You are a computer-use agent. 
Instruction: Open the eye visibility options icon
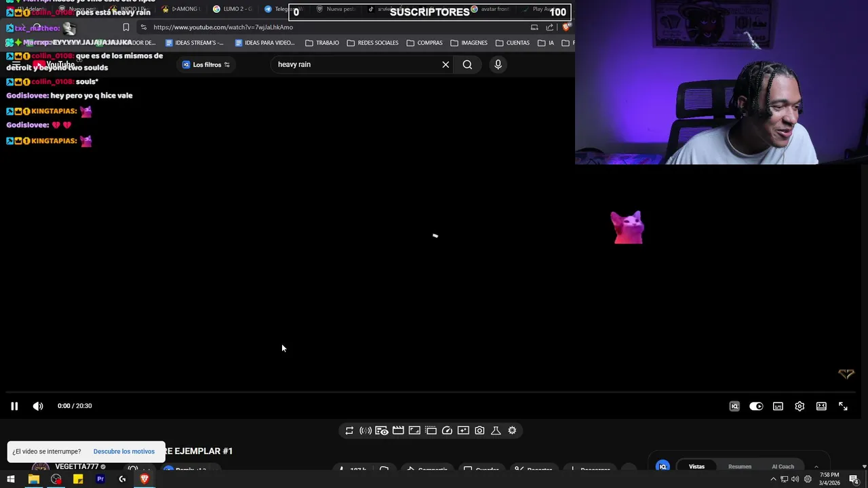click(x=382, y=430)
